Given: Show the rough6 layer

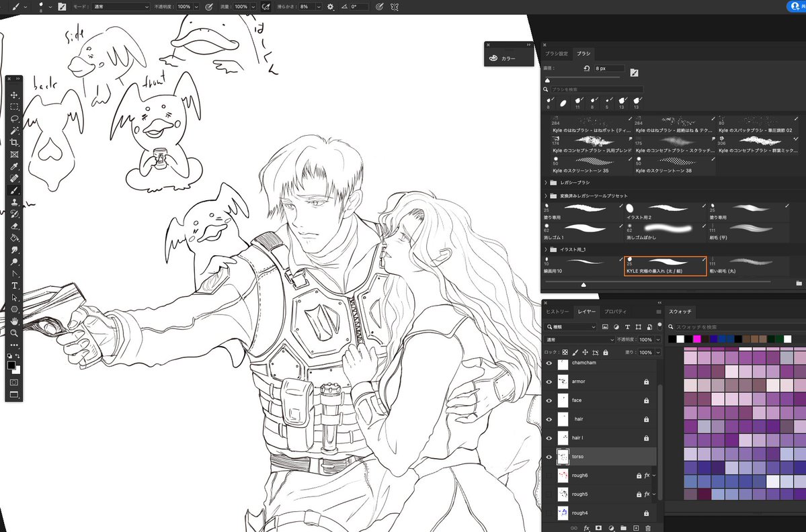Looking at the screenshot, I should tap(549, 476).
